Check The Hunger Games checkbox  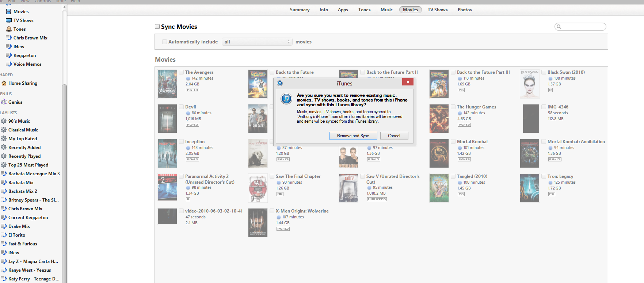(x=453, y=107)
